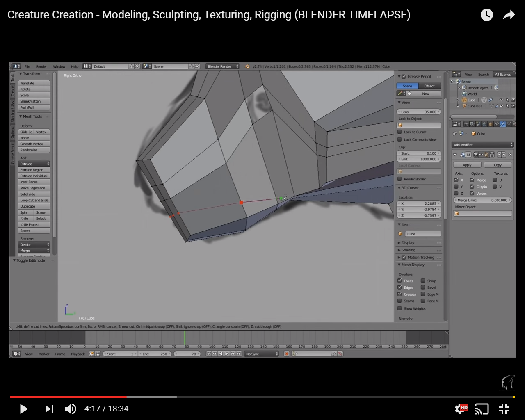Viewport: 525px width, 420px height.
Task: Click the Cast to TV icon
Action: point(482,409)
